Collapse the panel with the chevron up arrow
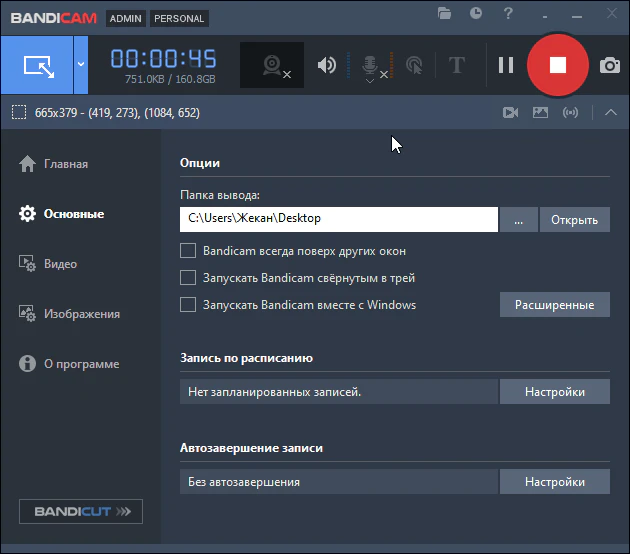The height and width of the screenshot is (554, 630). click(x=611, y=113)
